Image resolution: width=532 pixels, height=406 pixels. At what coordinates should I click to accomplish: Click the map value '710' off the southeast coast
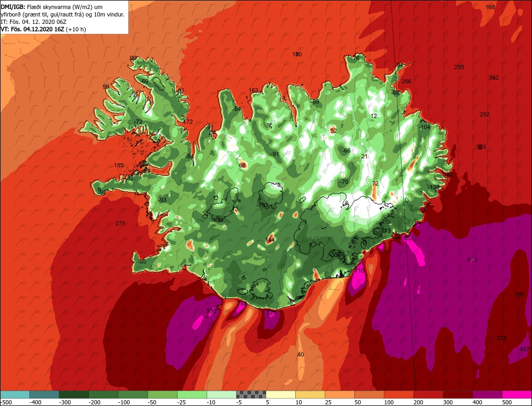tap(359, 270)
